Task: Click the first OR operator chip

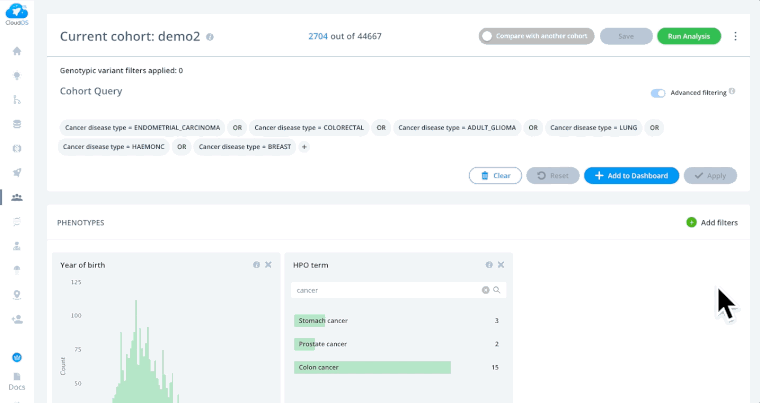Action: click(237, 128)
